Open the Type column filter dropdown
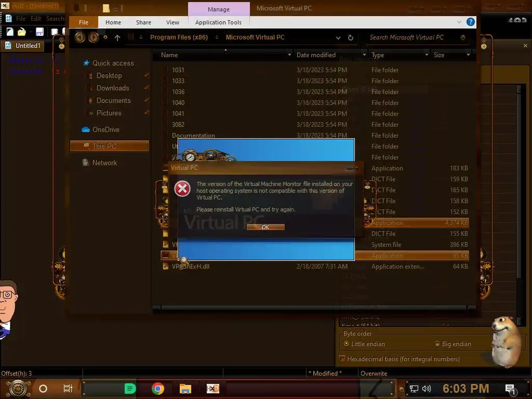This screenshot has width=532, height=399. click(427, 55)
